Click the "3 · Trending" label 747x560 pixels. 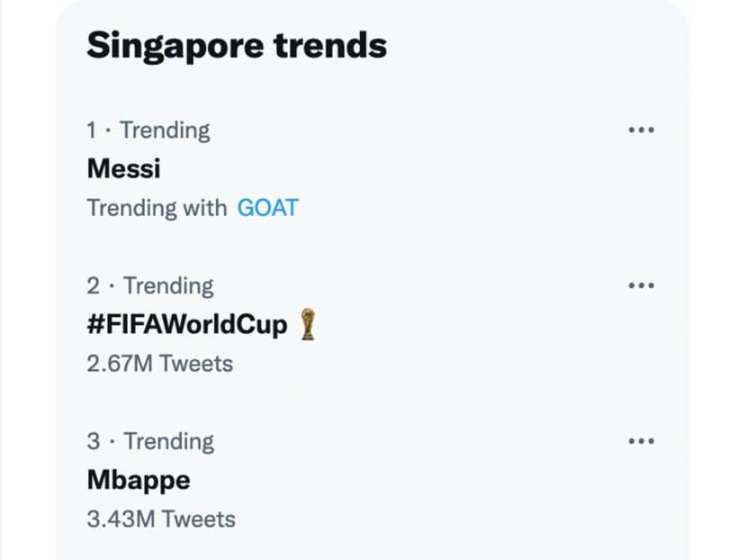point(150,441)
